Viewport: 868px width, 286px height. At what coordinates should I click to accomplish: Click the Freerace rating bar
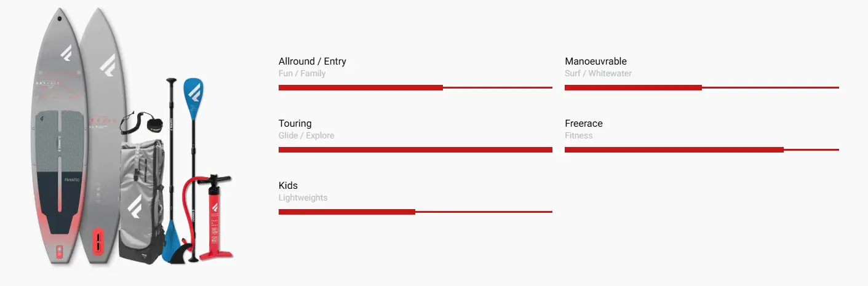pyautogui.click(x=702, y=150)
